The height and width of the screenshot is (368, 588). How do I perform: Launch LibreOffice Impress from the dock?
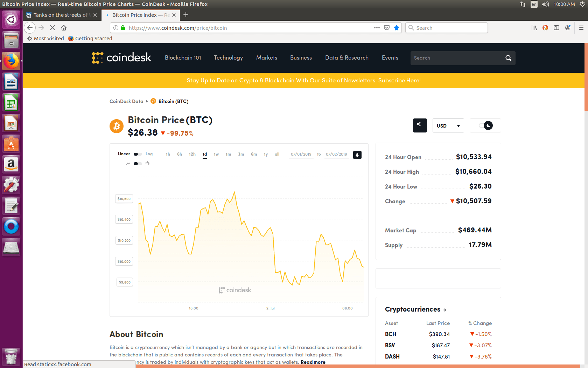click(x=11, y=123)
